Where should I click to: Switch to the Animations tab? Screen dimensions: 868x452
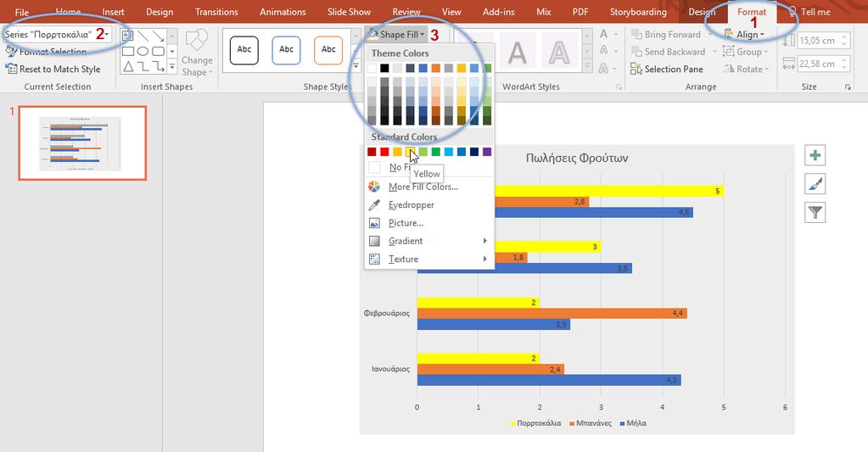pyautogui.click(x=283, y=12)
